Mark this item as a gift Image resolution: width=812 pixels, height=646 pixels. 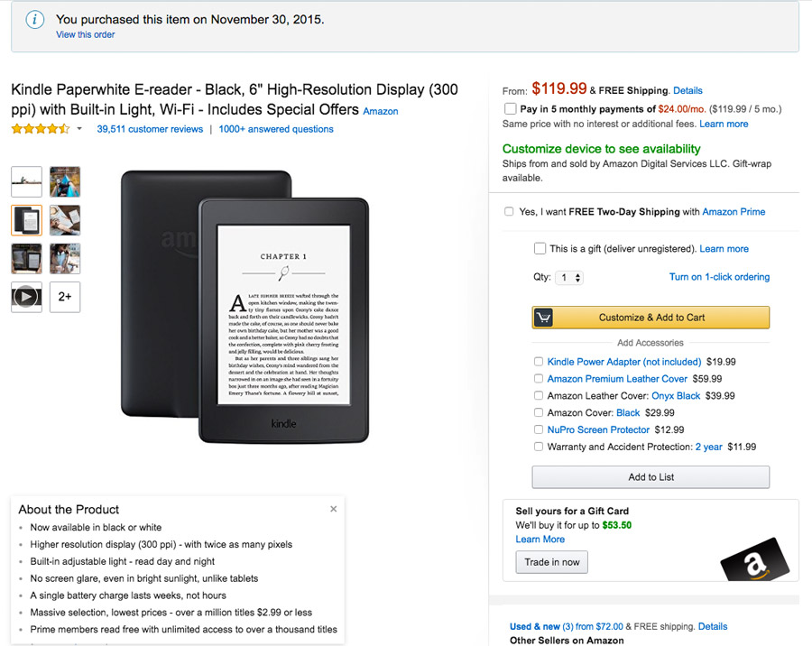coord(540,249)
